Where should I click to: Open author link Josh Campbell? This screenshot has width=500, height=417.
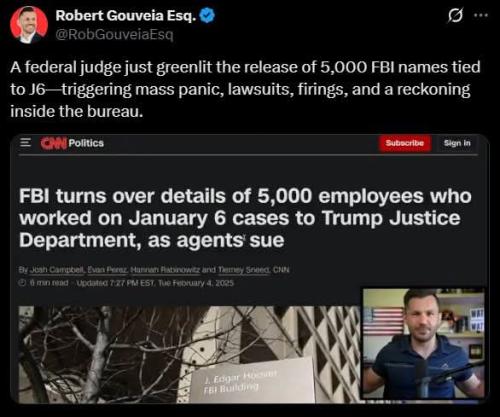(x=57, y=270)
